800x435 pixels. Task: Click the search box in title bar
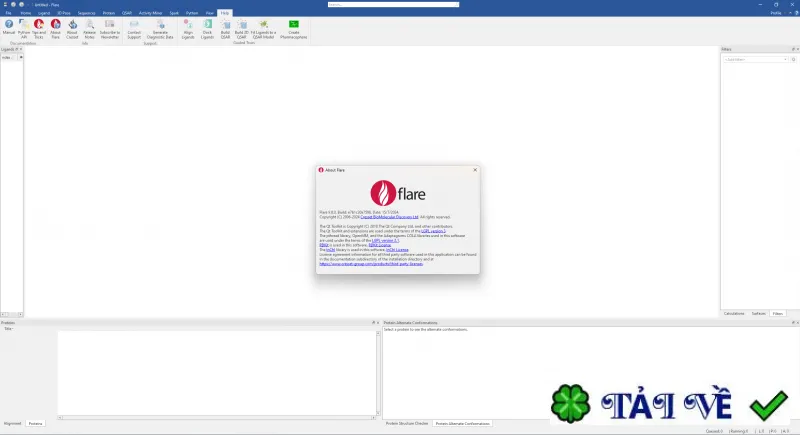(393, 5)
